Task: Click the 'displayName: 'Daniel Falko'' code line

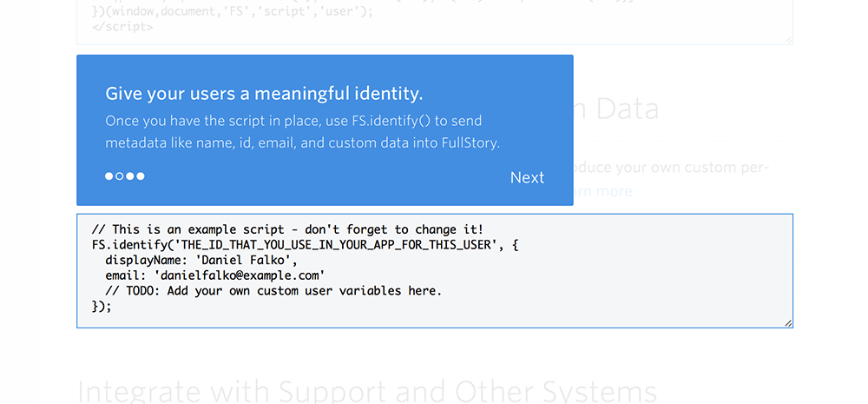Action: (x=202, y=260)
